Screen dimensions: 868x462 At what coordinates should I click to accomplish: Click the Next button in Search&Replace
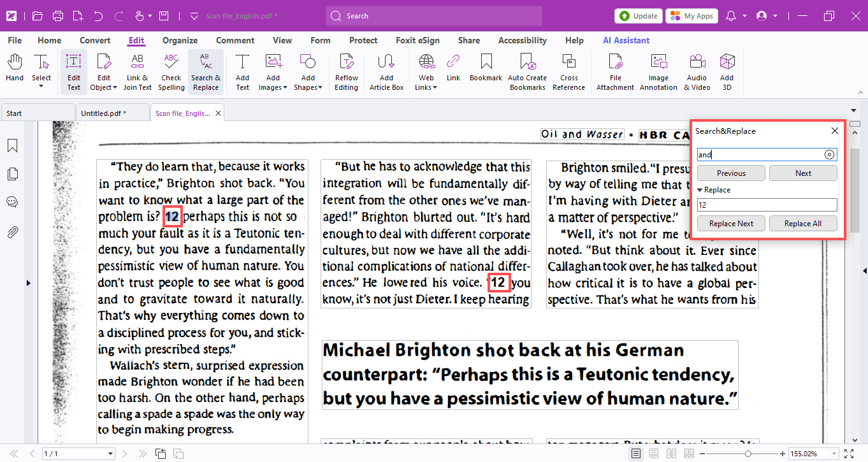click(x=803, y=173)
